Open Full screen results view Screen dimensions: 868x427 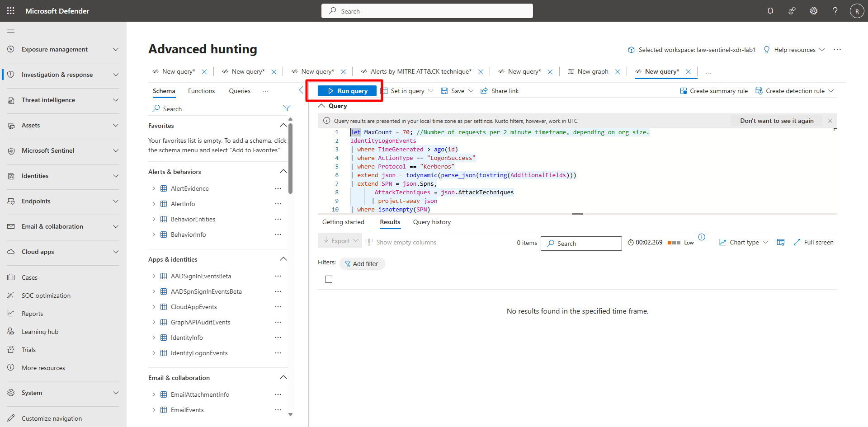[813, 242]
